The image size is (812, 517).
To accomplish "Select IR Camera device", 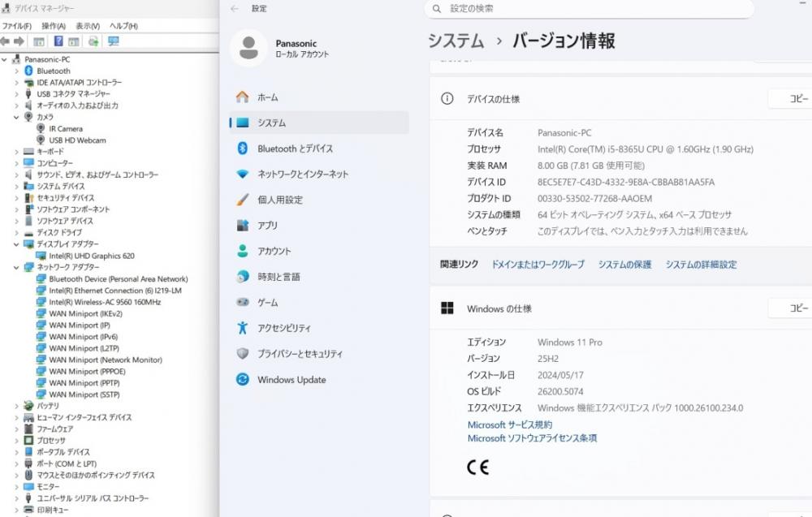I will click(x=66, y=128).
